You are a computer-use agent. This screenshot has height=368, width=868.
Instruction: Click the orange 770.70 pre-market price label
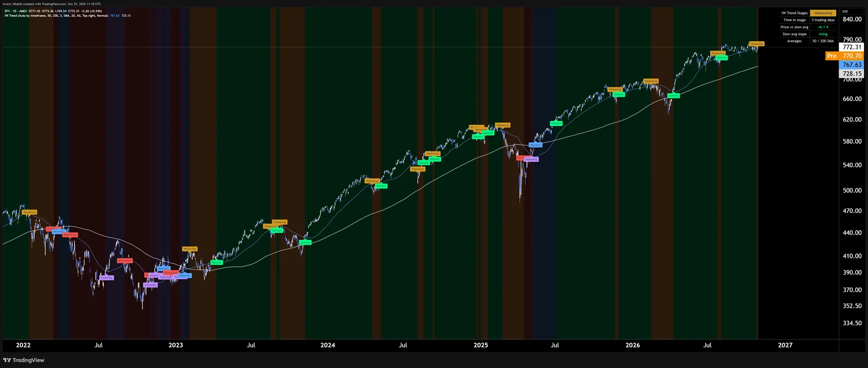[x=852, y=56]
